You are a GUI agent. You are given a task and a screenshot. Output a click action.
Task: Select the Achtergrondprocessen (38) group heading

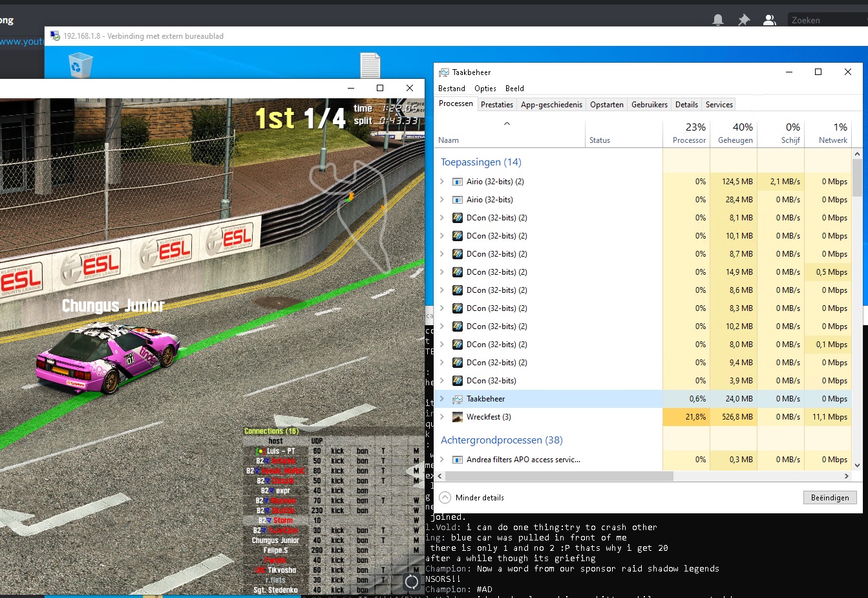click(x=502, y=440)
